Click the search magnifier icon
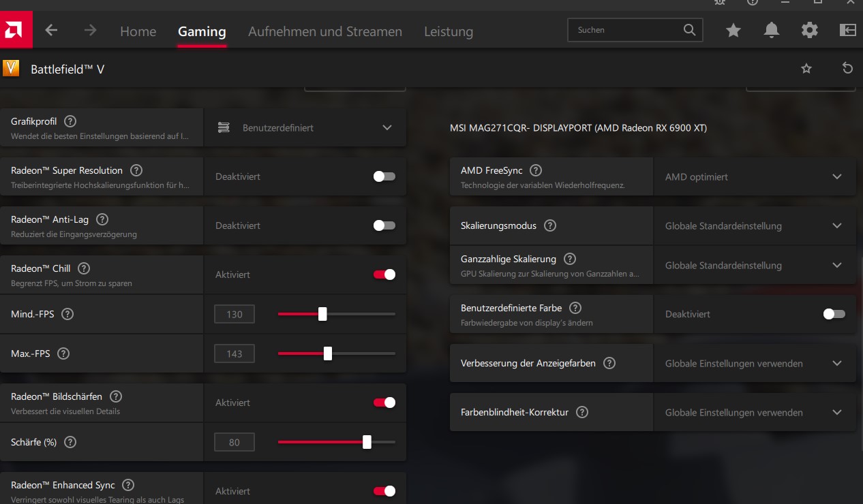The width and height of the screenshot is (863, 504). [x=689, y=30]
